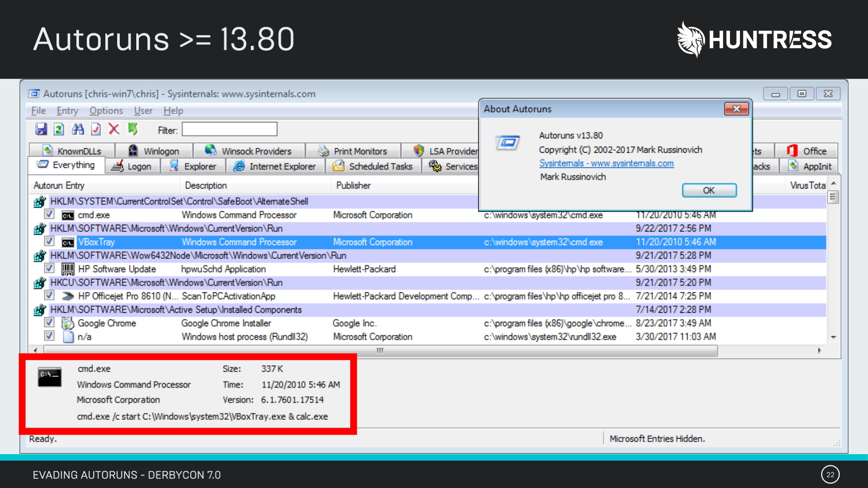Image resolution: width=868 pixels, height=488 pixels.
Task: Uncheck the cmd.exe AlternateShell entry checkbox
Action: click(49, 214)
